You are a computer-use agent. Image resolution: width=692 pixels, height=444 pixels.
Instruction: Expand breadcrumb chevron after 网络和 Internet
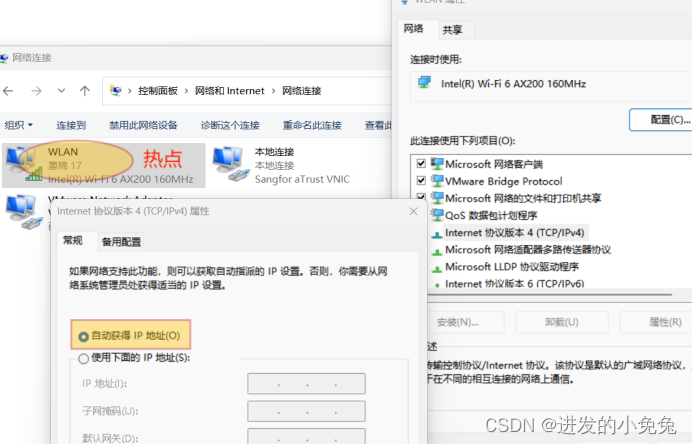(x=274, y=91)
